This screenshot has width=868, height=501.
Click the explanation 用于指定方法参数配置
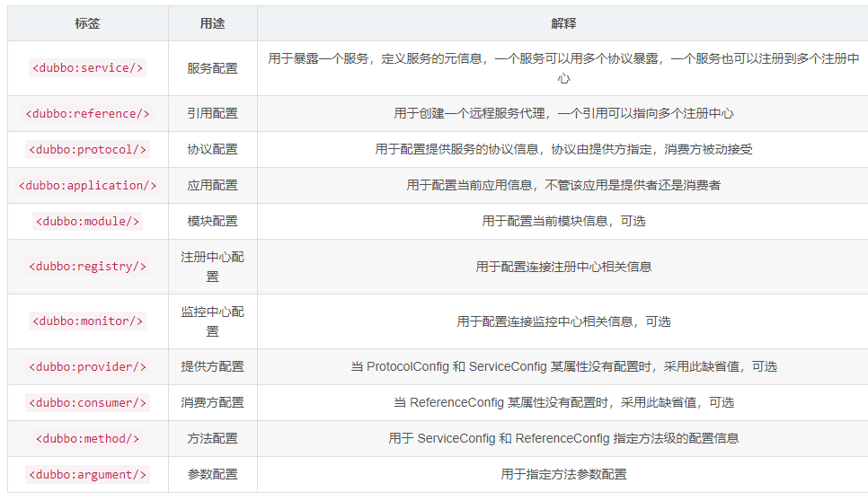(x=563, y=474)
